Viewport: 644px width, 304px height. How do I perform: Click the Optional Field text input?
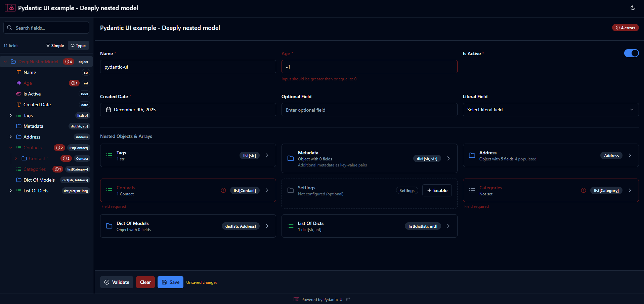pyautogui.click(x=369, y=110)
